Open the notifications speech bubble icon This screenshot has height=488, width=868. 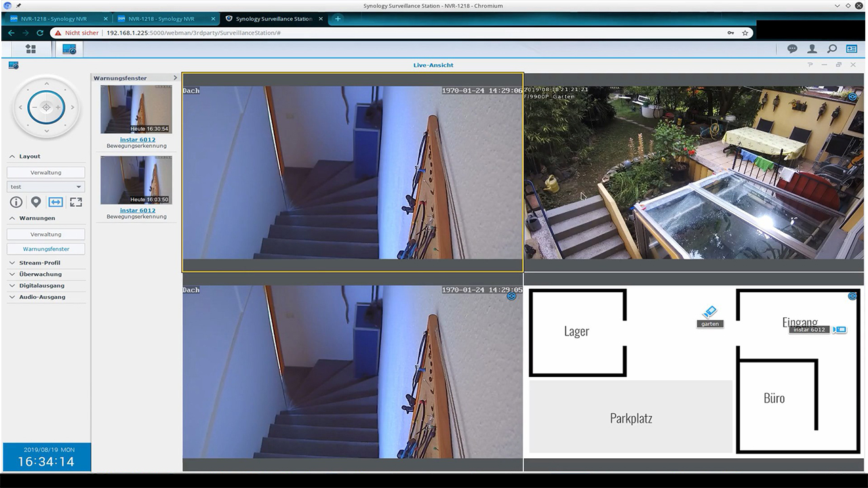coord(791,49)
